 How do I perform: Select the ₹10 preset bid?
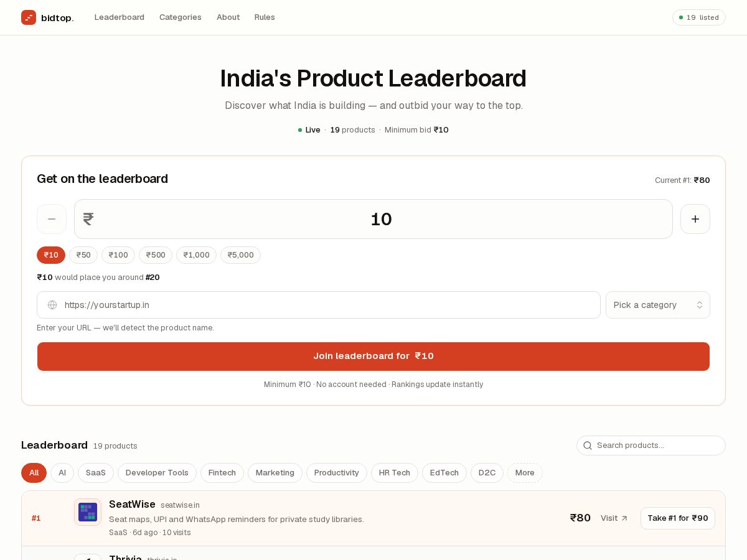[51, 255]
